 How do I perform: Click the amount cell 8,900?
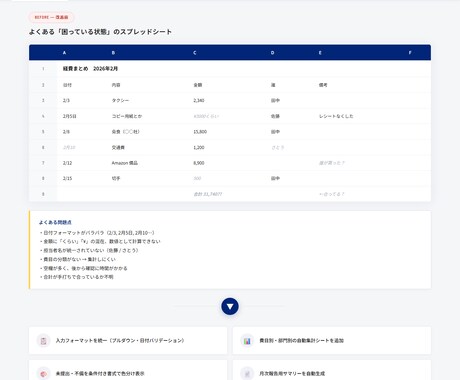point(199,163)
